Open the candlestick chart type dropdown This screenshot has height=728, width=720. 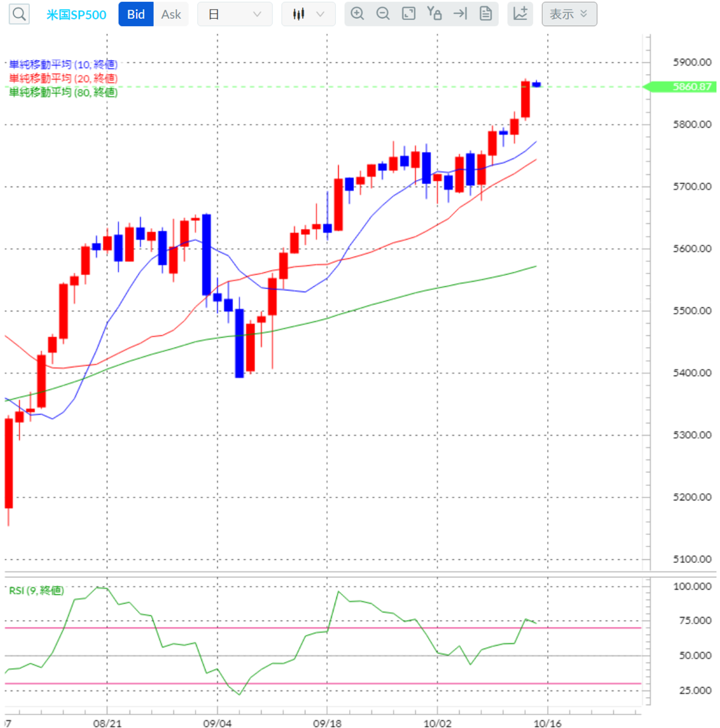(x=308, y=14)
